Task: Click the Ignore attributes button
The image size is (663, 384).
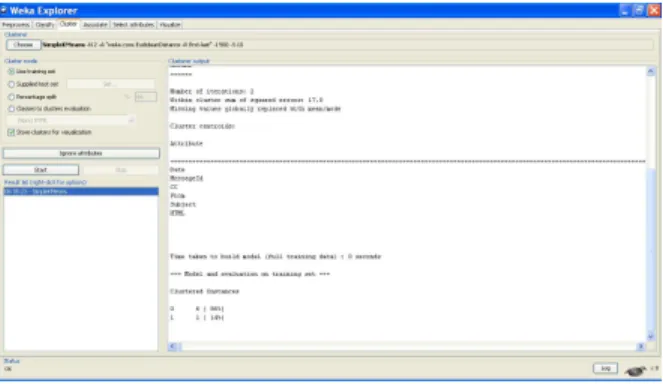Action: click(81, 153)
